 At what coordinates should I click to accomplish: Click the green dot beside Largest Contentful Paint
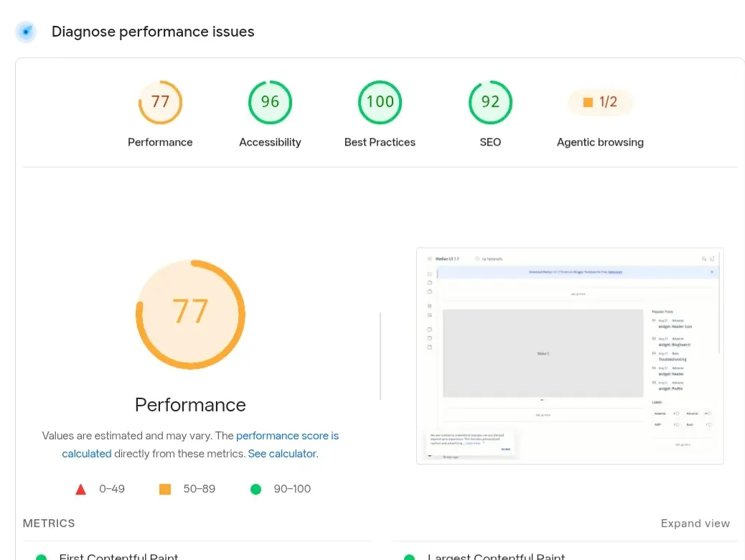point(409,557)
